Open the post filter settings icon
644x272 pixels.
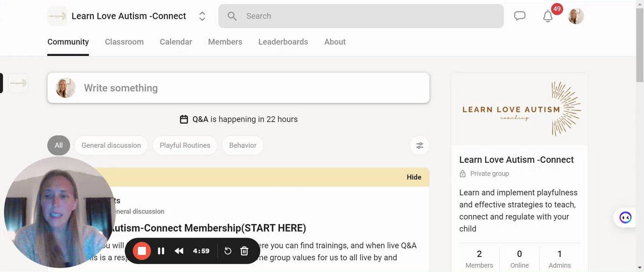[420, 145]
